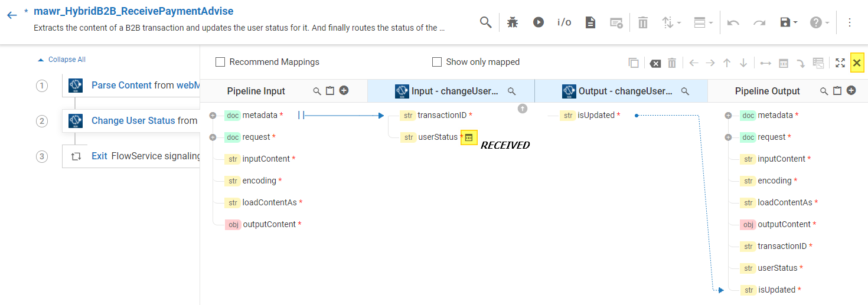868x305 pixels.
Task: Search within Input - changeUser column
Action: pos(512,91)
